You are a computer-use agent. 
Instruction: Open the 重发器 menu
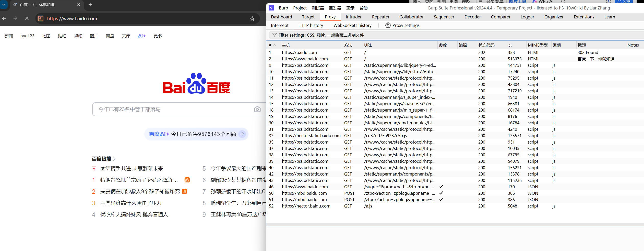[x=335, y=8]
